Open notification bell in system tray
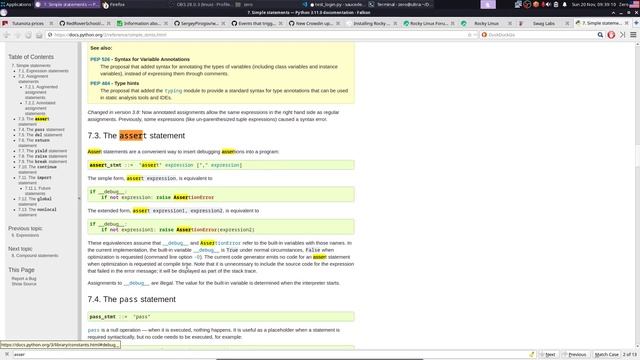 564,4
